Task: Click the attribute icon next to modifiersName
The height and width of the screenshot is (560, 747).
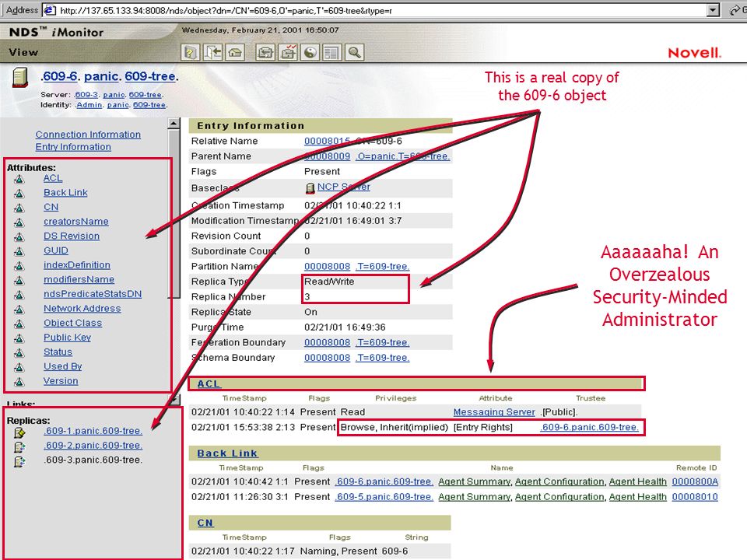Action: [19, 281]
